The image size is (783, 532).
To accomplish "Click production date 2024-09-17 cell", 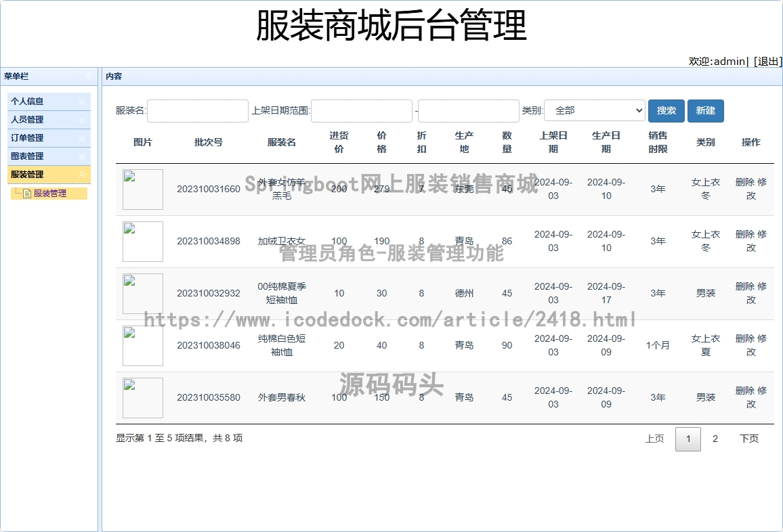I will tap(606, 294).
